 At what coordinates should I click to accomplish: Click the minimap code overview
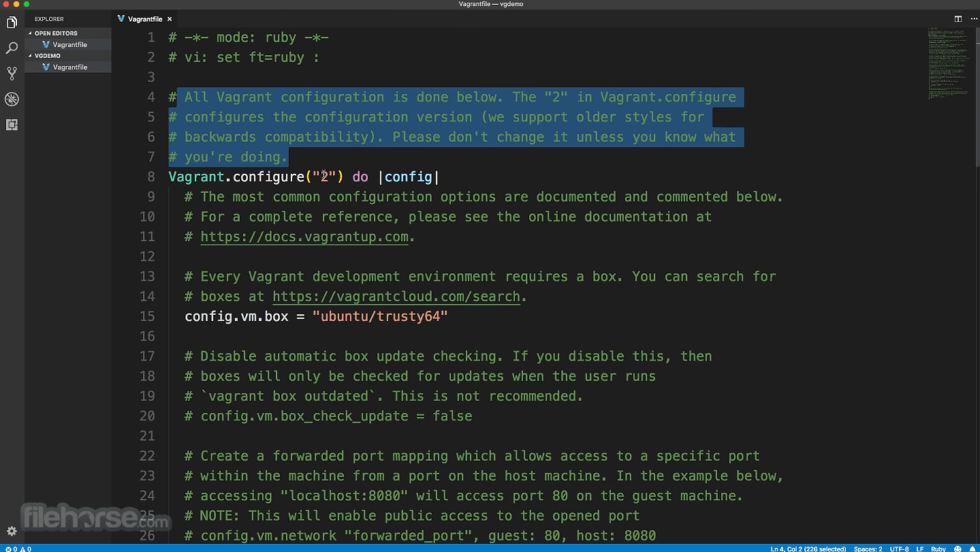(x=949, y=63)
